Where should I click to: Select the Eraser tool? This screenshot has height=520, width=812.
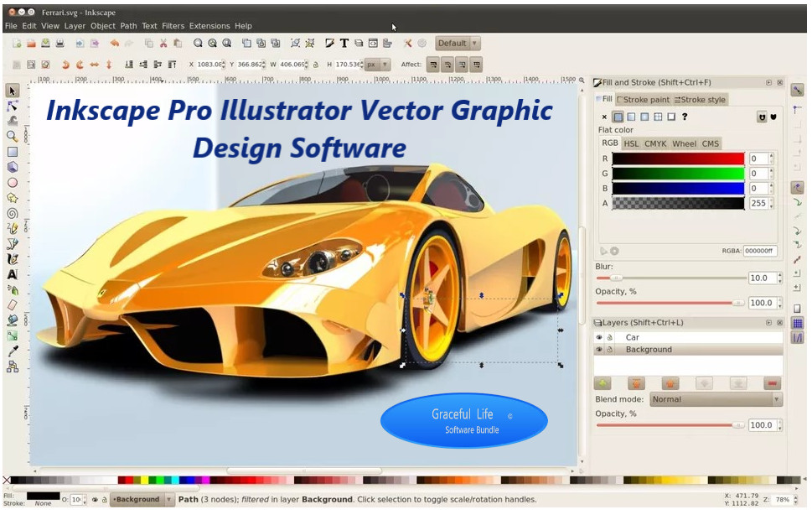(x=13, y=304)
